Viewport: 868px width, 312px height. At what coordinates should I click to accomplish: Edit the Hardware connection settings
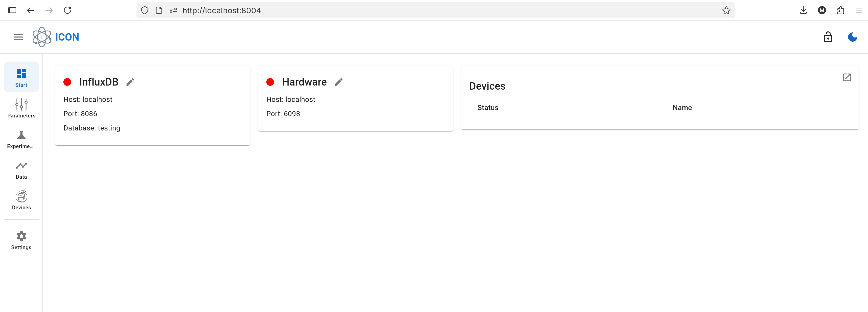(339, 82)
